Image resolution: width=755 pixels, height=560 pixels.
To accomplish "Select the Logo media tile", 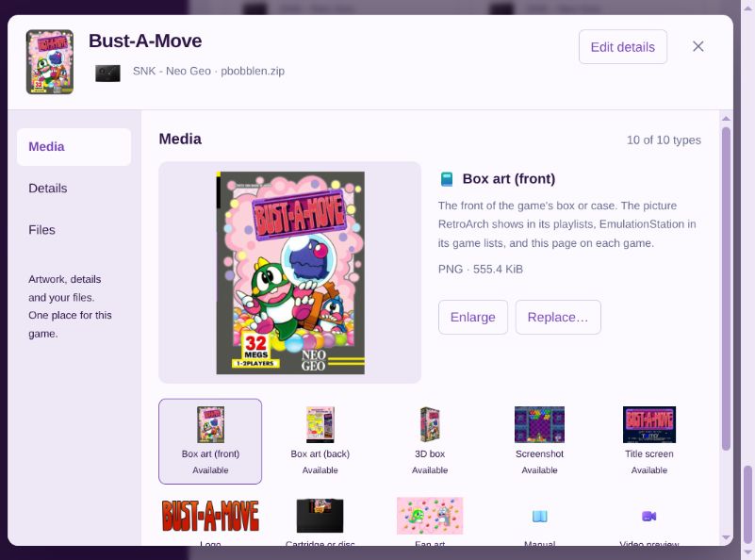I will pyautogui.click(x=210, y=519).
